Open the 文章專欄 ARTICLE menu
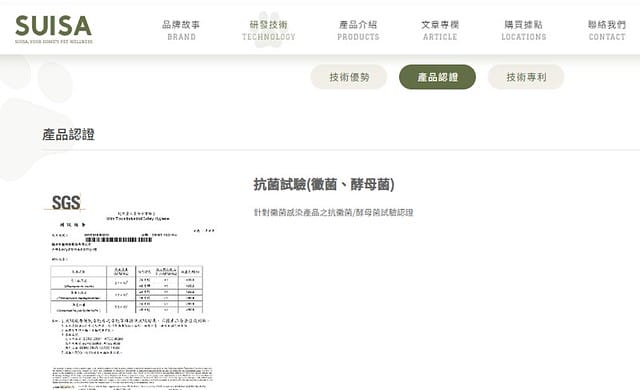This screenshot has height=390, width=640. click(440, 30)
